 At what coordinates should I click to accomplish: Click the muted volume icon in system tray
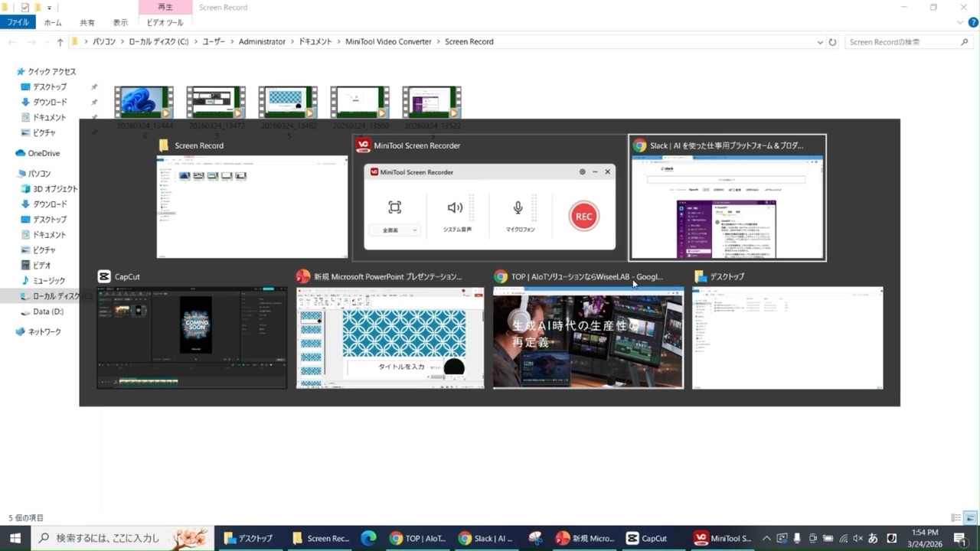tap(858, 538)
